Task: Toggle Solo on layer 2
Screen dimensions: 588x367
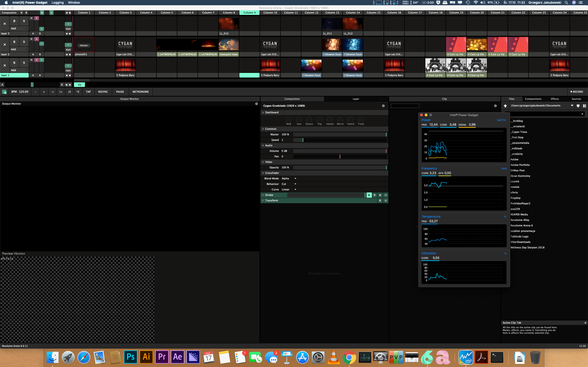Action: pos(24,42)
